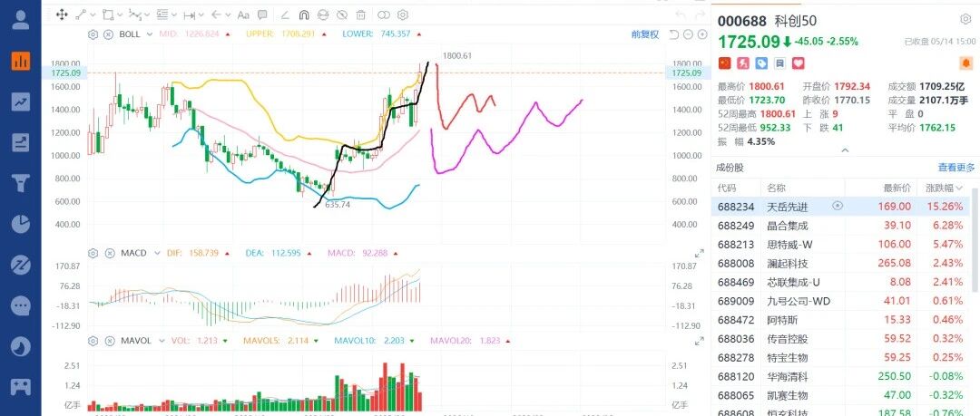
Task: Open the trend line chart sidebar icon
Action: tap(21, 102)
